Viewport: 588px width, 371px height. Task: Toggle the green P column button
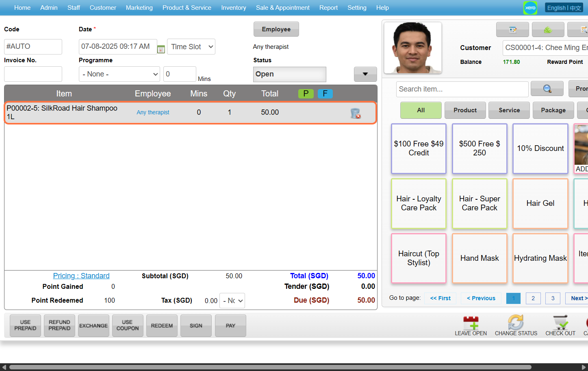[306, 94]
